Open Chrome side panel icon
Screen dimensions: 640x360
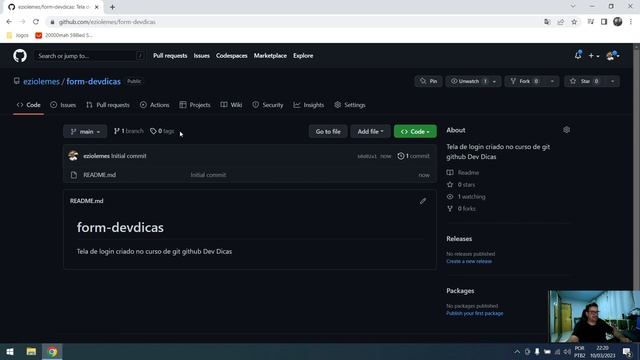pyautogui.click(x=604, y=22)
